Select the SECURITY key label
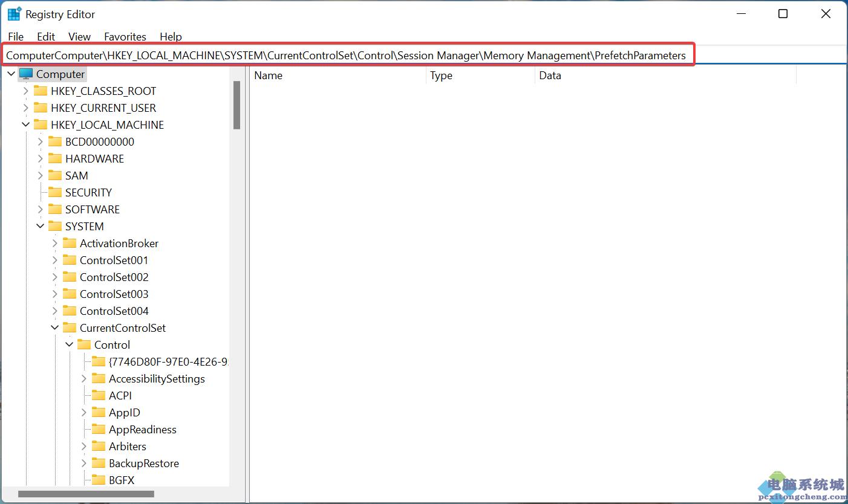The height and width of the screenshot is (504, 848). click(x=88, y=192)
